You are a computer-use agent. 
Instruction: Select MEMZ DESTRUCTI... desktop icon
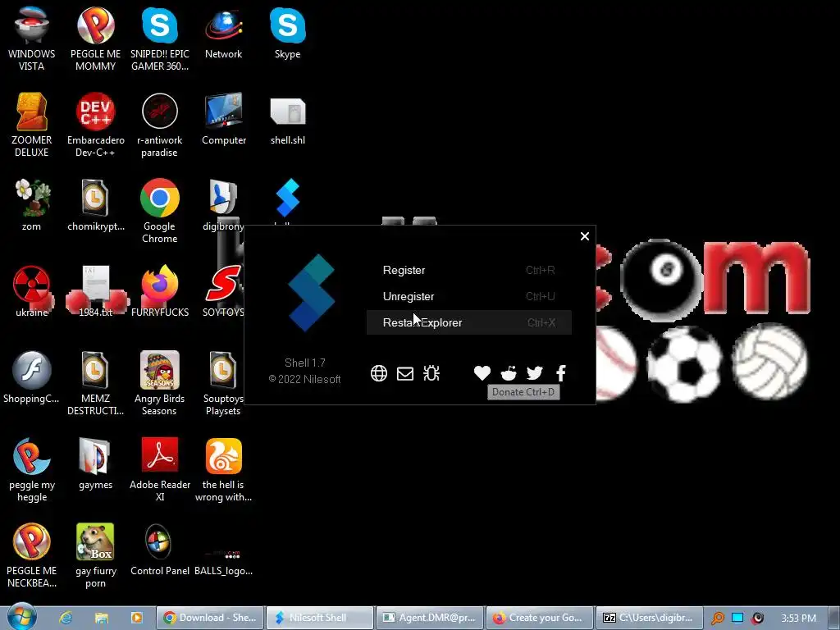click(95, 383)
